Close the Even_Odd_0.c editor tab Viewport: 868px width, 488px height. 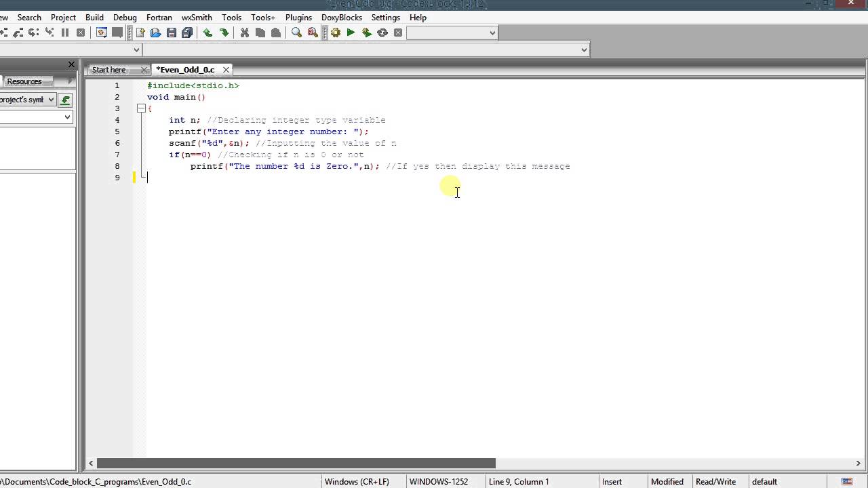226,70
